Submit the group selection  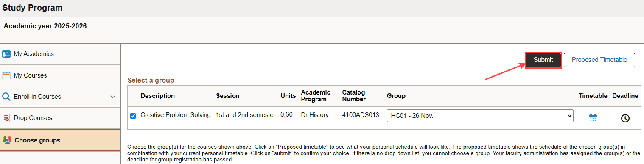tap(543, 60)
